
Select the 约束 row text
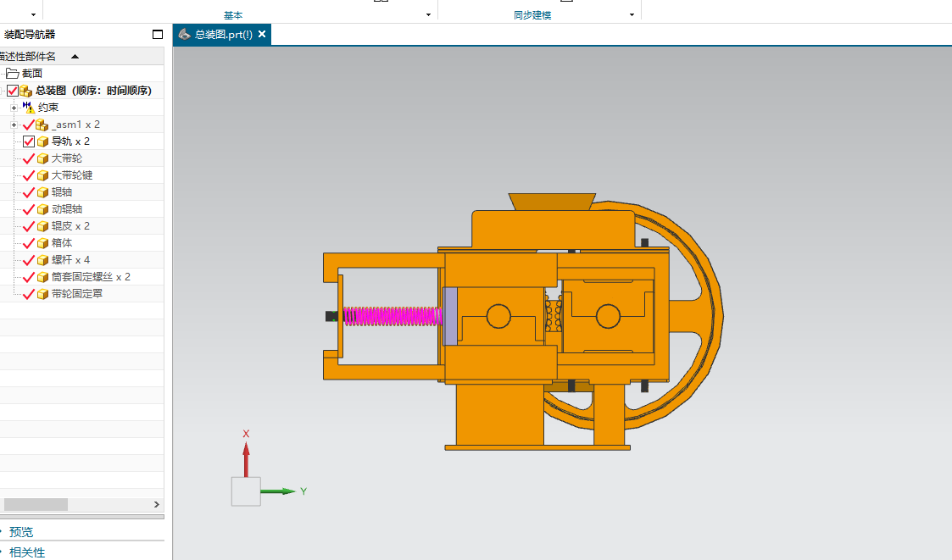[48, 108]
